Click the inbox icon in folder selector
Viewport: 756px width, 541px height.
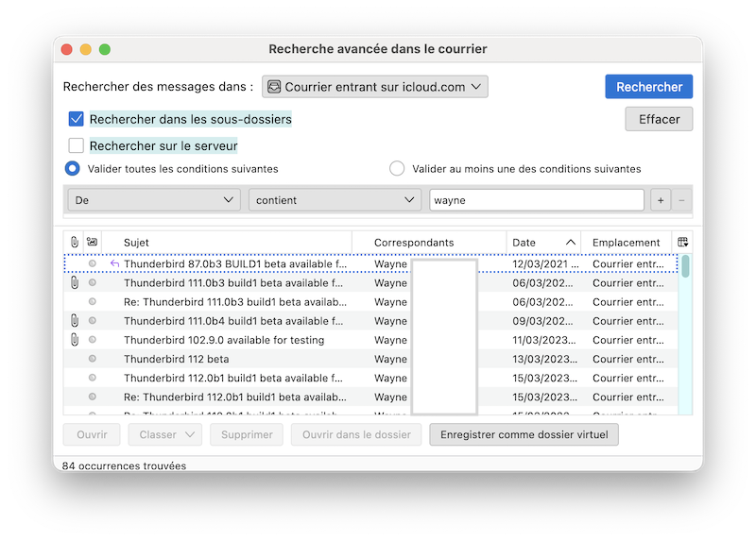tap(274, 87)
